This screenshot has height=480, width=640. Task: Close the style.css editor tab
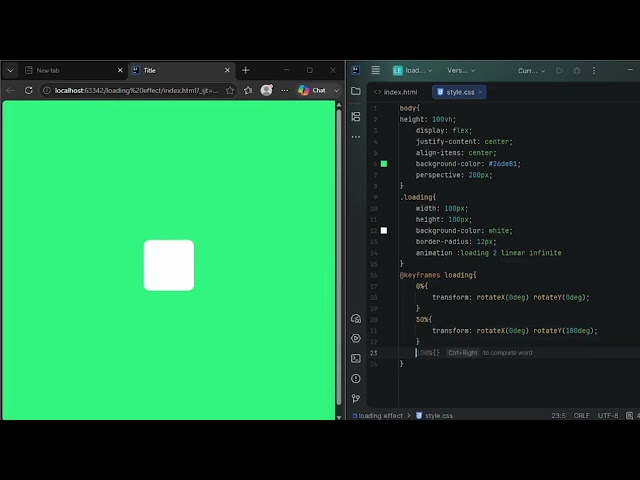(480, 92)
